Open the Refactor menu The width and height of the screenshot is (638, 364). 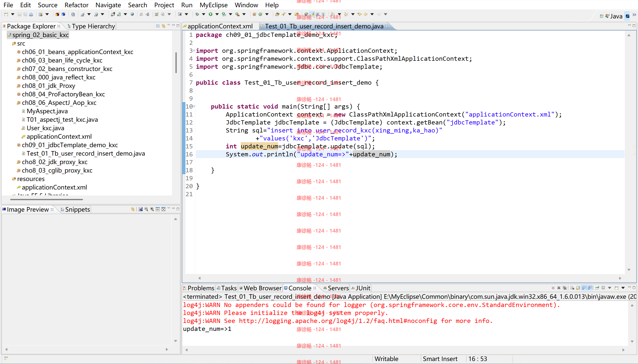point(76,5)
